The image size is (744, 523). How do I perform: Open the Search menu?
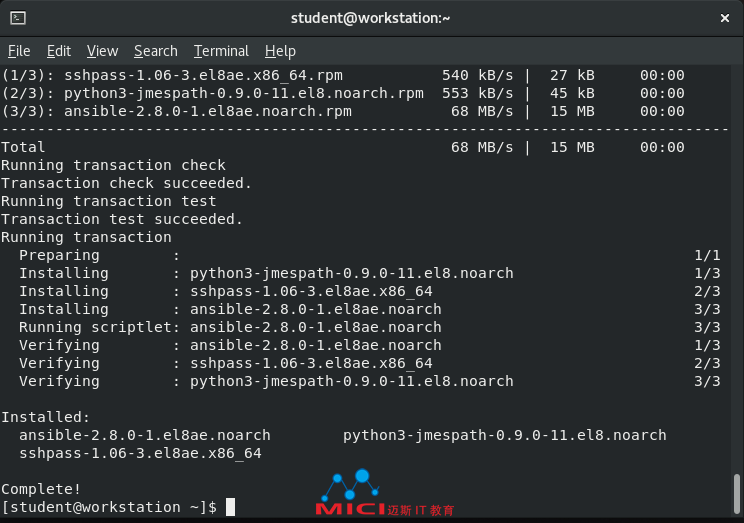156,51
